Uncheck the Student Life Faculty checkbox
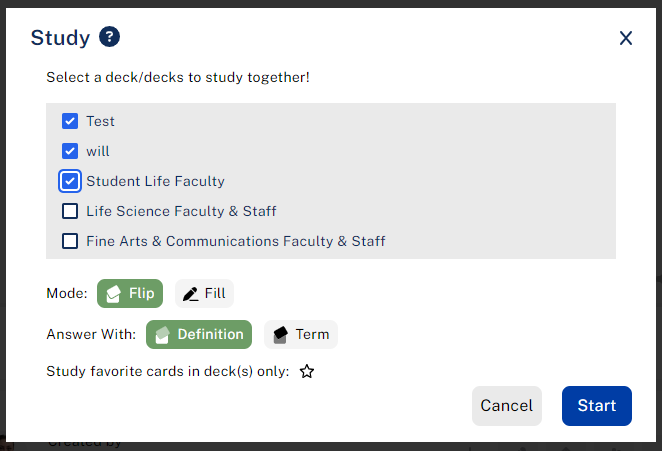 [70, 181]
